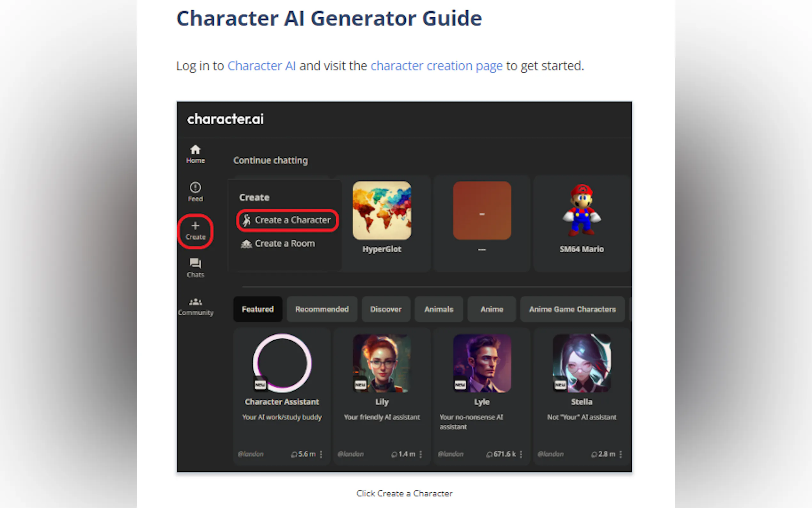Click the character.ai logo
The image size is (812, 508).
225,119
